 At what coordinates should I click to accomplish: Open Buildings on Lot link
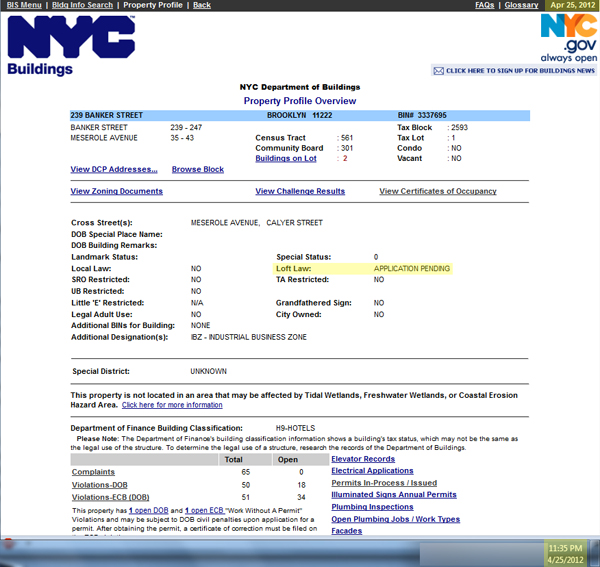285,158
